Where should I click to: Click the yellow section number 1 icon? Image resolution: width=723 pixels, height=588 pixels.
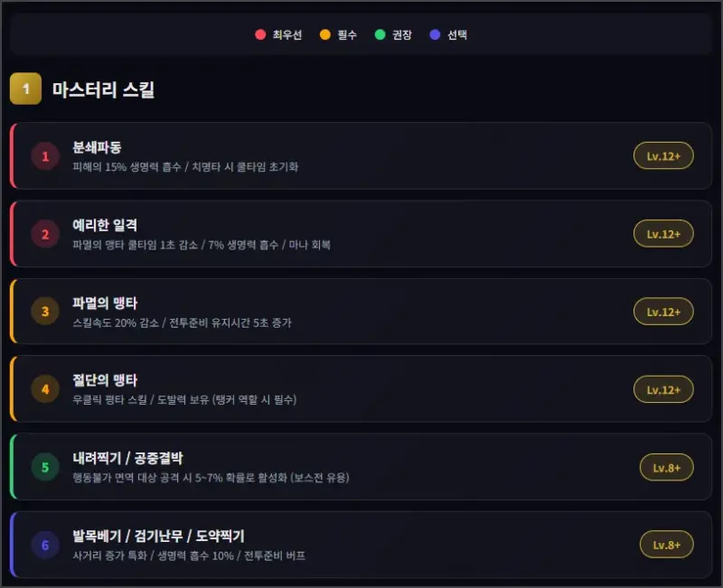coord(24,89)
